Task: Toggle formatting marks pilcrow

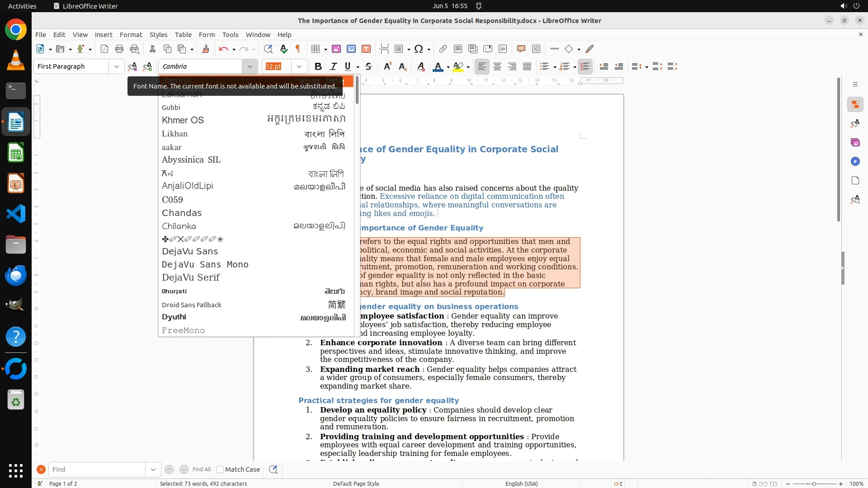Action: [298, 49]
